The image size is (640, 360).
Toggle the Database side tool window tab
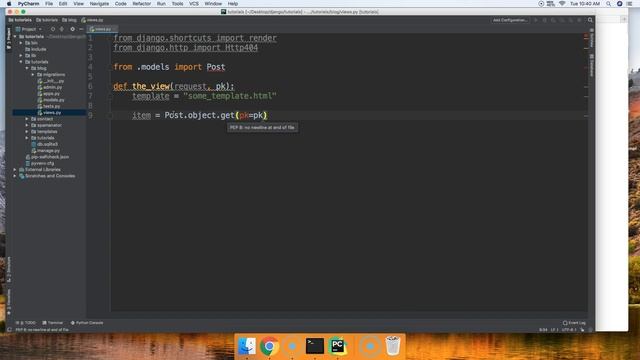point(591,65)
